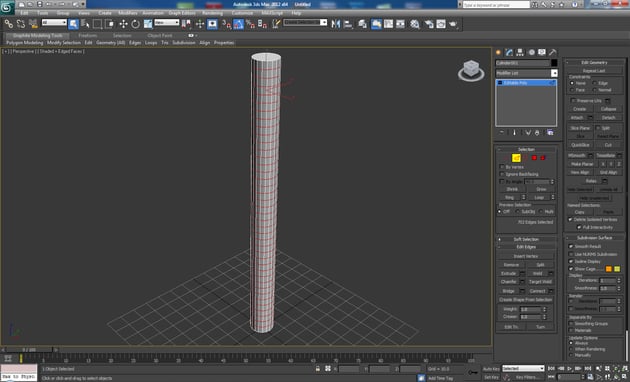
Task: Activate the Select Object tool
Action: coord(73,24)
